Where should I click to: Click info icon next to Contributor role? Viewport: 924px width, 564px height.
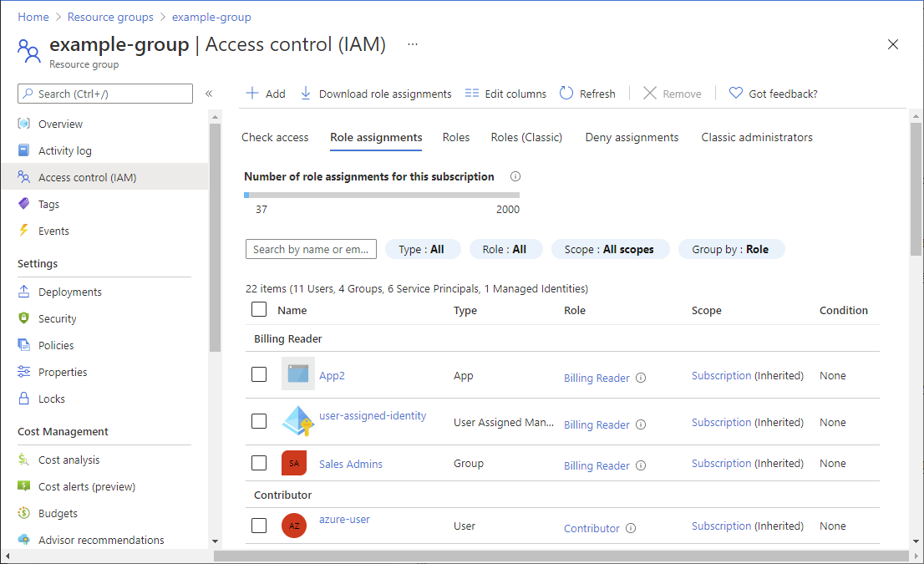click(x=631, y=528)
